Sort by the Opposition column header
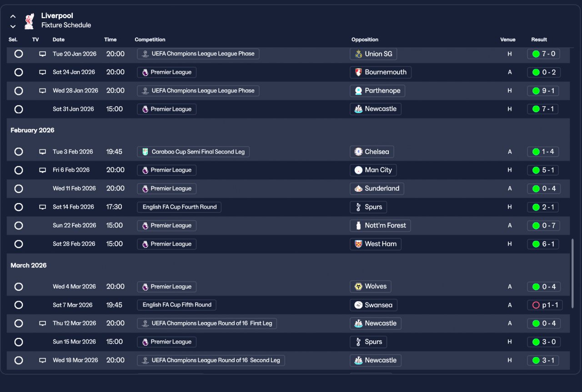The width and height of the screenshot is (582, 392). [x=365, y=40]
